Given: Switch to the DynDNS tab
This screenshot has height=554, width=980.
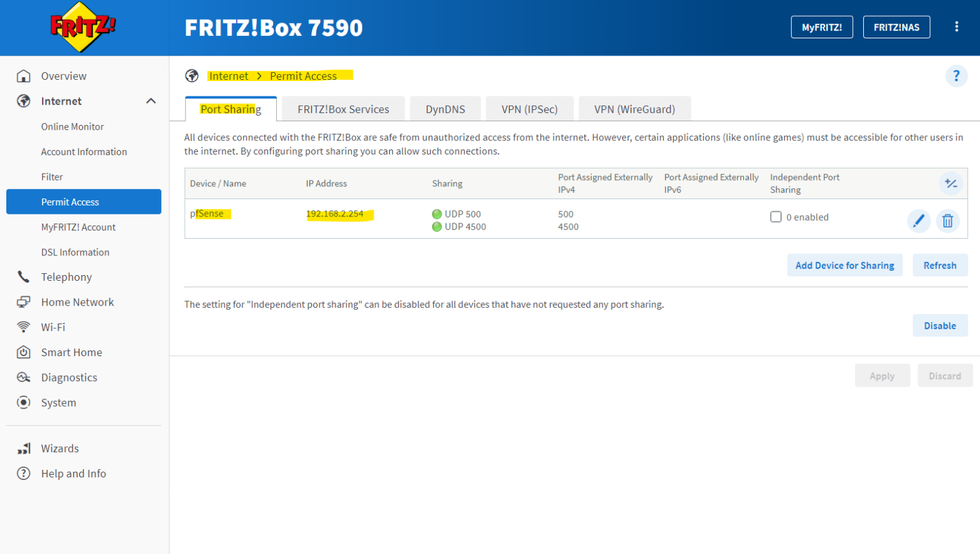Looking at the screenshot, I should pos(445,109).
